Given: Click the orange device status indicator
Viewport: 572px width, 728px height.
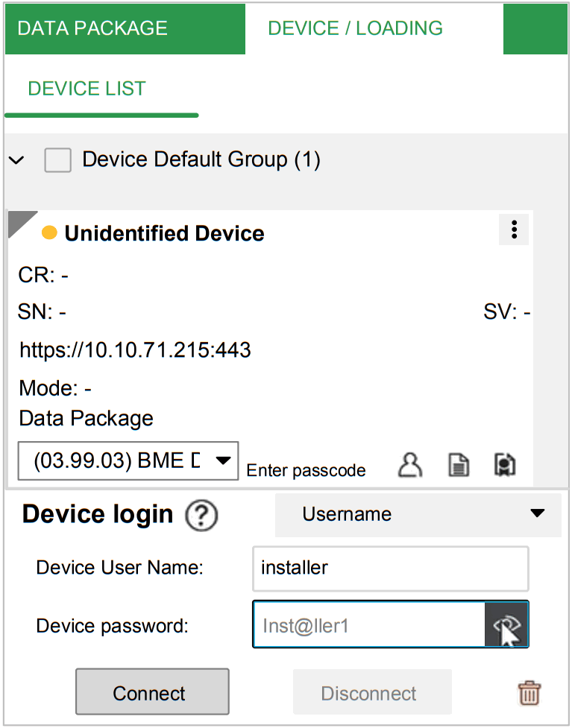Looking at the screenshot, I should pyautogui.click(x=49, y=232).
